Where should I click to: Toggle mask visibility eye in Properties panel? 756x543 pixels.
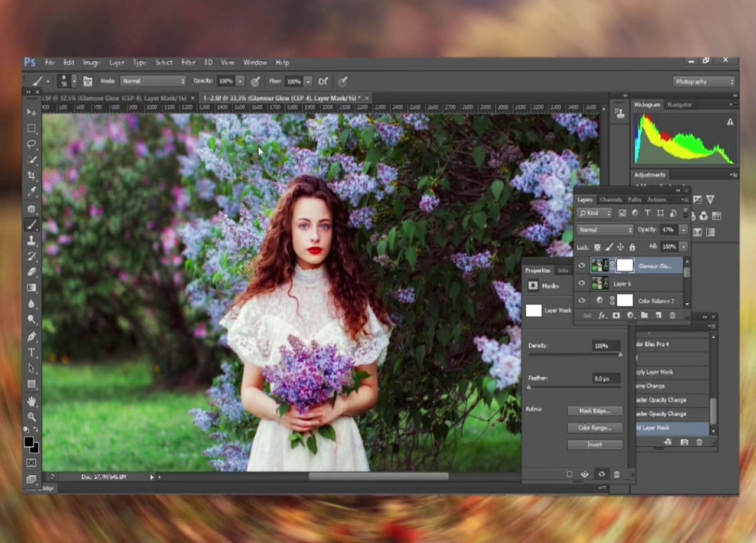tap(601, 475)
